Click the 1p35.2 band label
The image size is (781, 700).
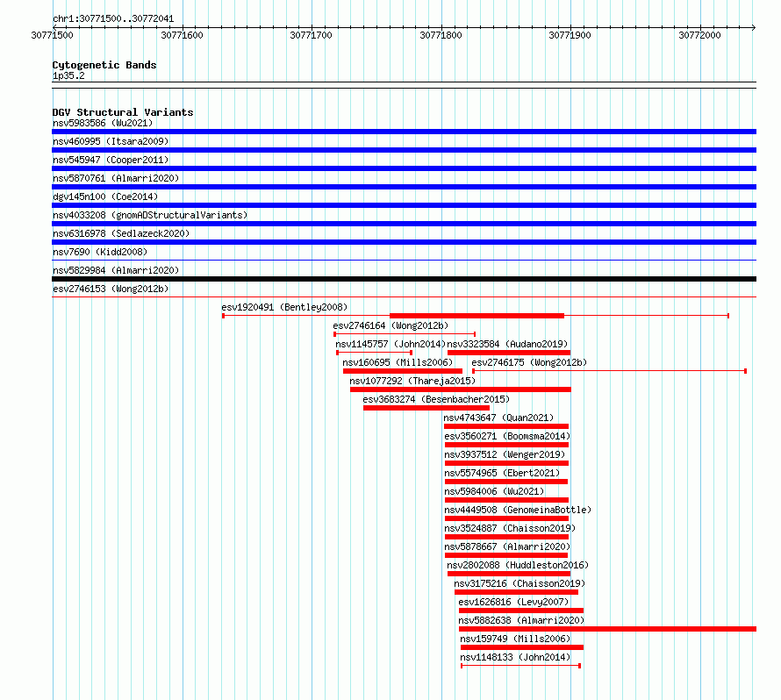pyautogui.click(x=68, y=75)
